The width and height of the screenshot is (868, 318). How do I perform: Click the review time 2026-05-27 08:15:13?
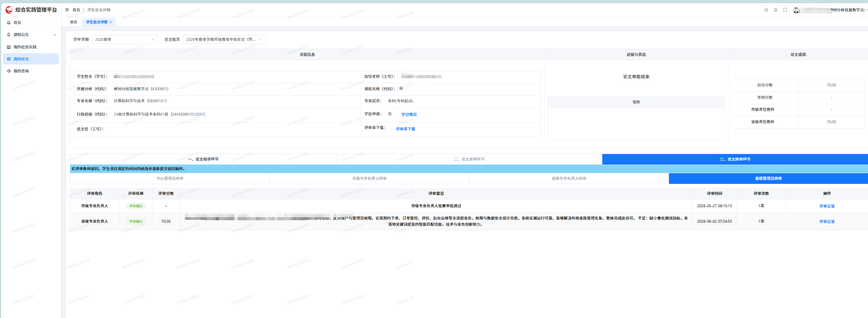coord(714,206)
